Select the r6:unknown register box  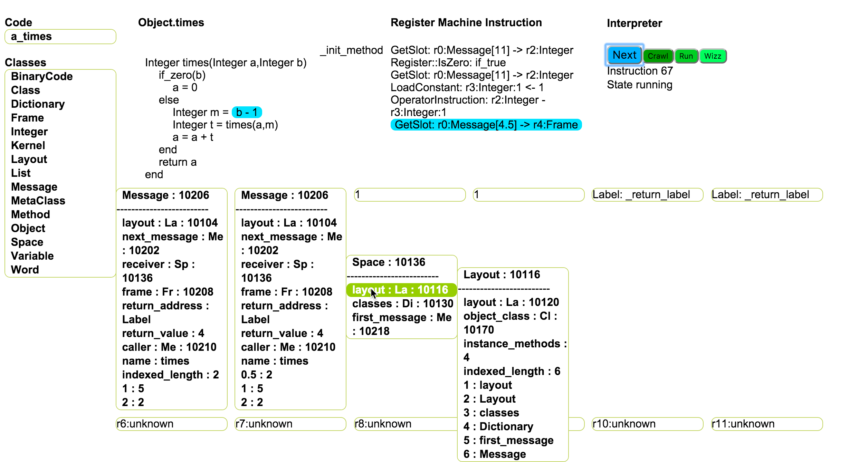171,424
